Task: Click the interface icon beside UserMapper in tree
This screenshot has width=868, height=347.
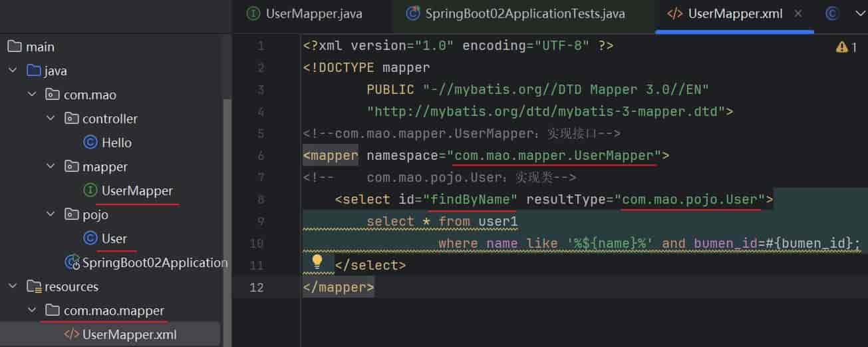Action: (90, 190)
